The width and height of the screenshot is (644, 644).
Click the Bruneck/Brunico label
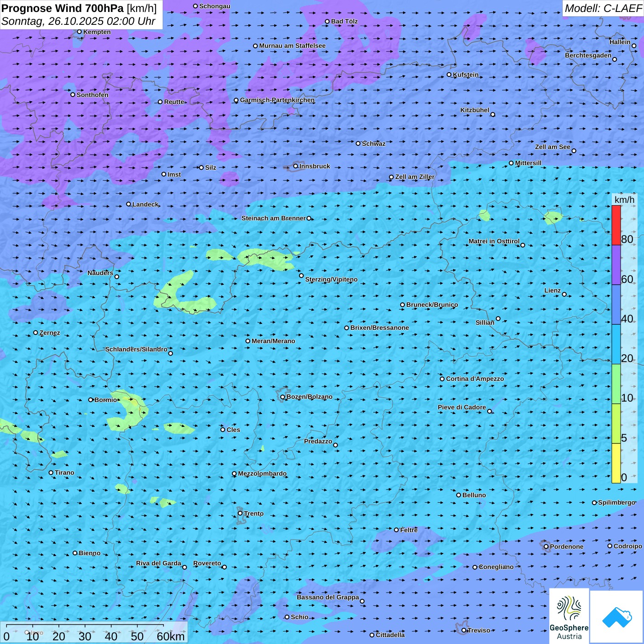tap(432, 305)
